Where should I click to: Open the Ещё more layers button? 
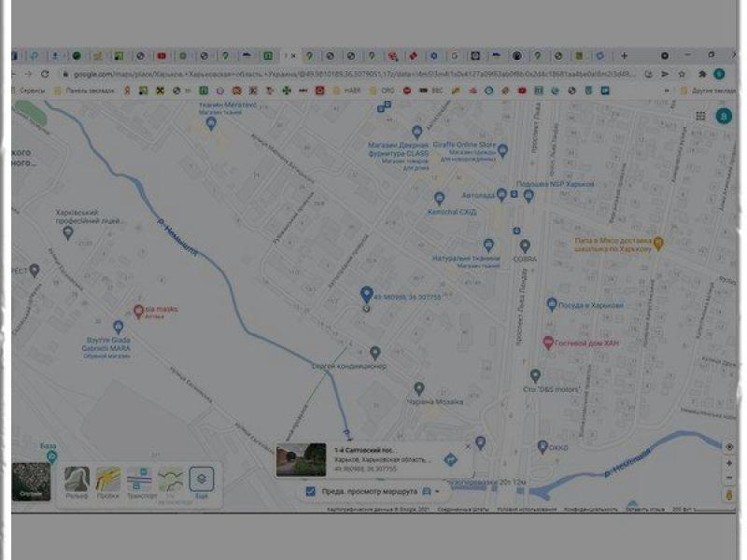pos(203,481)
